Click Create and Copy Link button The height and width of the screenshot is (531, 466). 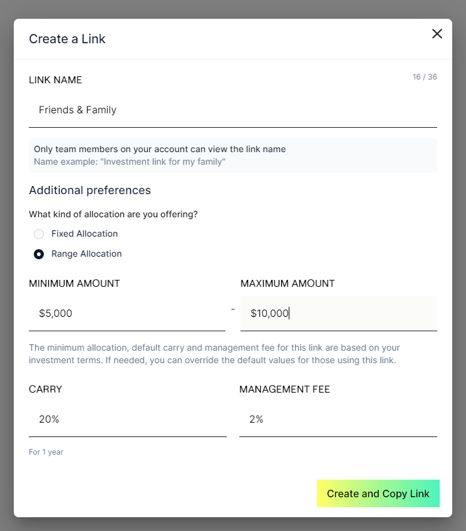point(378,493)
